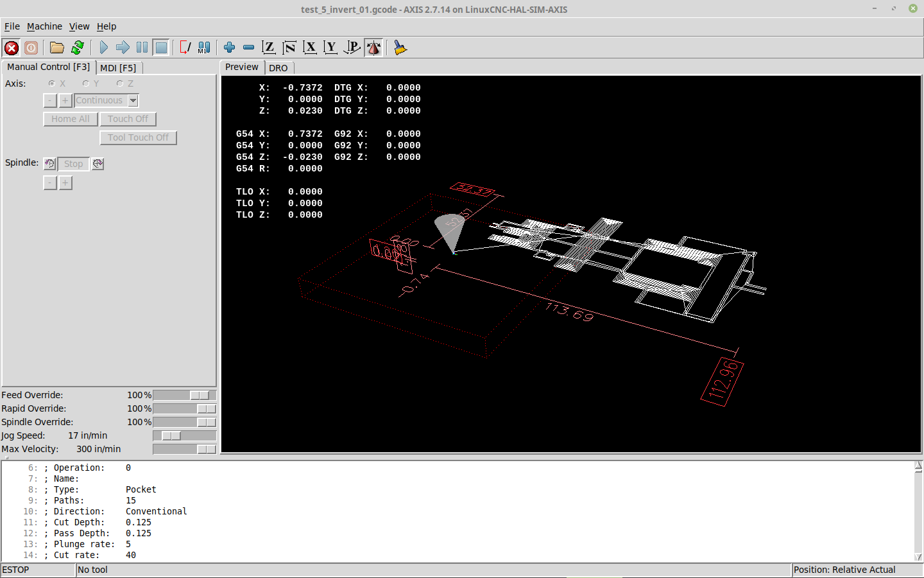Screen dimensions: 924x578
Task: Select the Y axis radio button
Action: (x=86, y=83)
